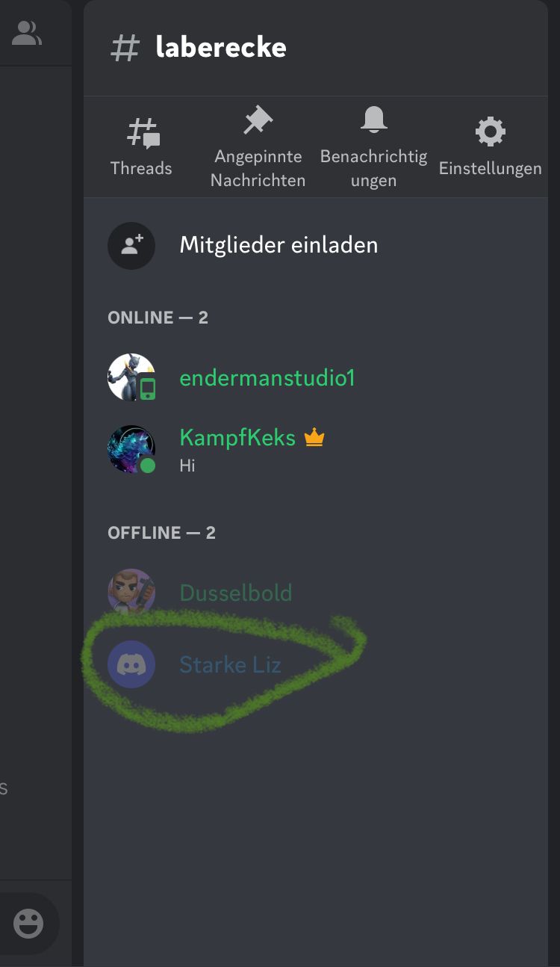Open channel settings gear icon
Viewport: 560px width, 967px height.
tap(490, 132)
